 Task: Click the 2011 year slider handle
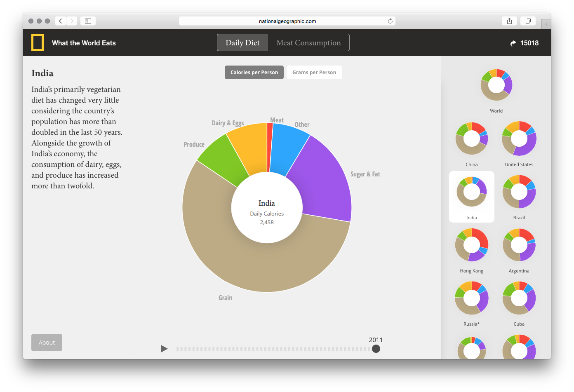pyautogui.click(x=376, y=349)
